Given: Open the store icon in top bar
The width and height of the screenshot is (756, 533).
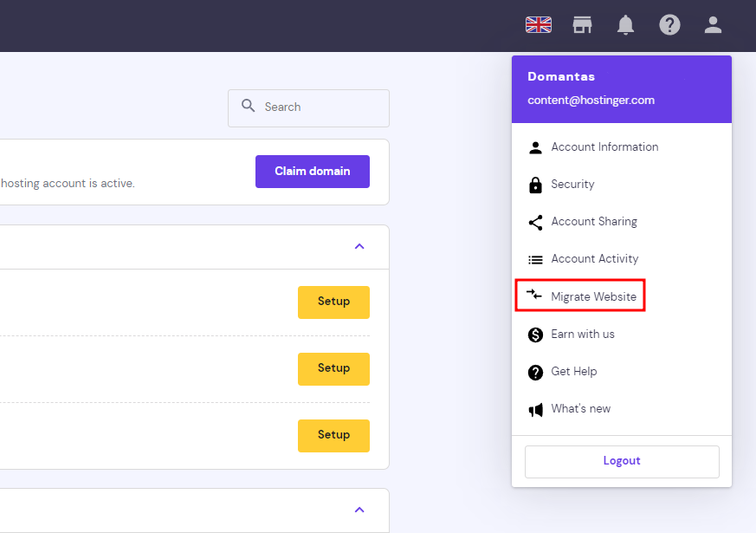Looking at the screenshot, I should click(582, 24).
